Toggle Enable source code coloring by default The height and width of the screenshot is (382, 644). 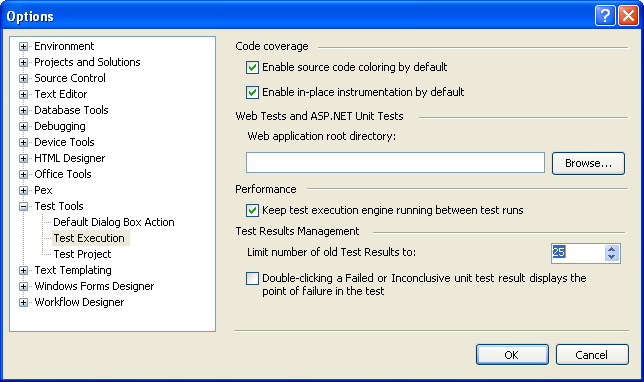click(252, 67)
